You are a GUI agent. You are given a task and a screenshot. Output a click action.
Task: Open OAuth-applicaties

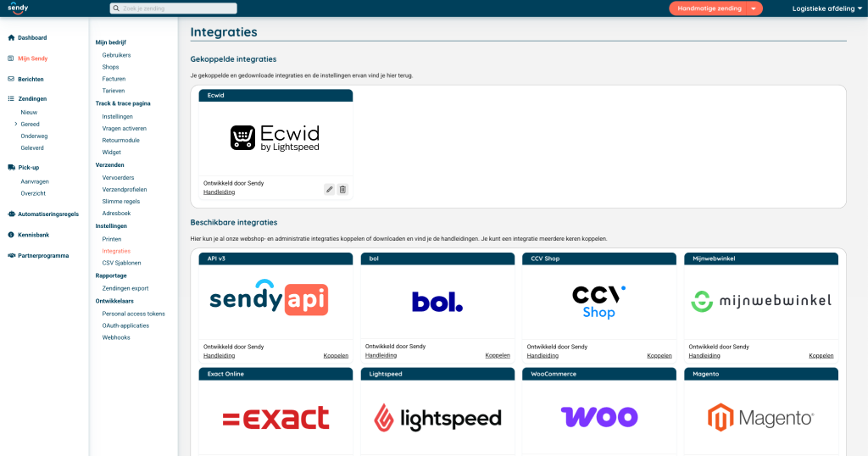click(125, 325)
